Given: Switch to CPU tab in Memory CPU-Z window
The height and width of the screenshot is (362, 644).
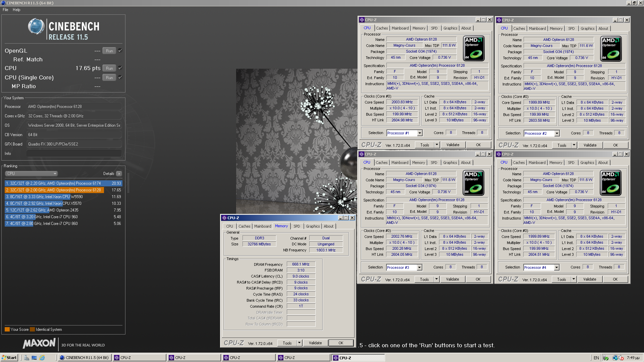Looking at the screenshot, I should coord(229,226).
